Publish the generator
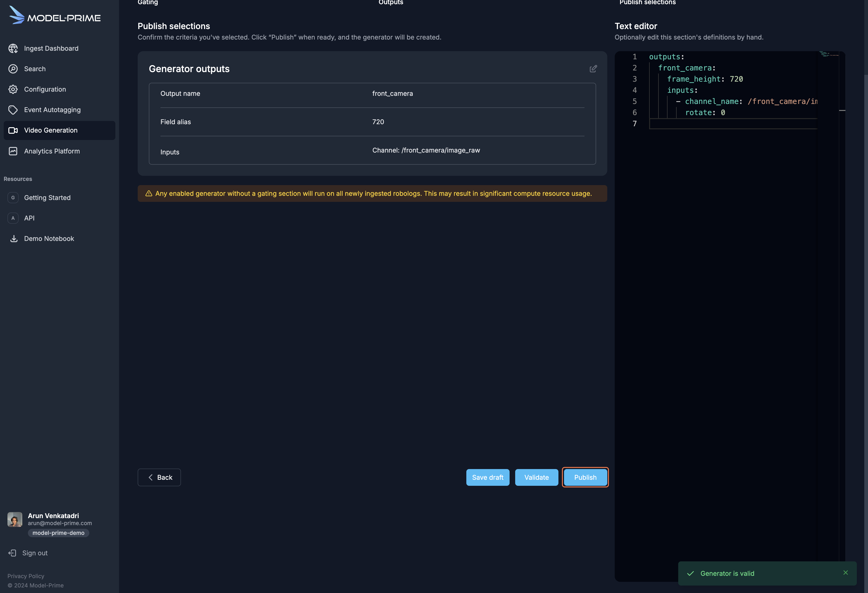 [585, 477]
